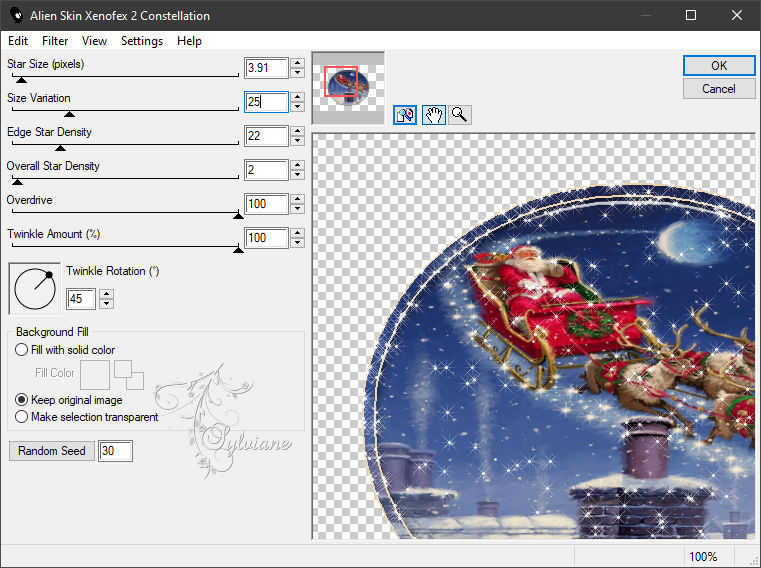761x568 pixels.
Task: Increase Overall Star Density spinner
Action: coord(298,165)
